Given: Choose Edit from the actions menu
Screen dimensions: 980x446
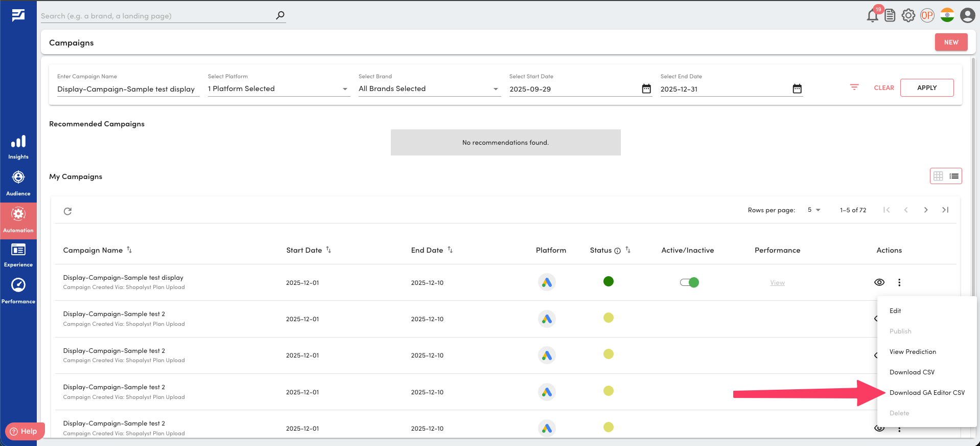Looking at the screenshot, I should (x=927, y=311).
